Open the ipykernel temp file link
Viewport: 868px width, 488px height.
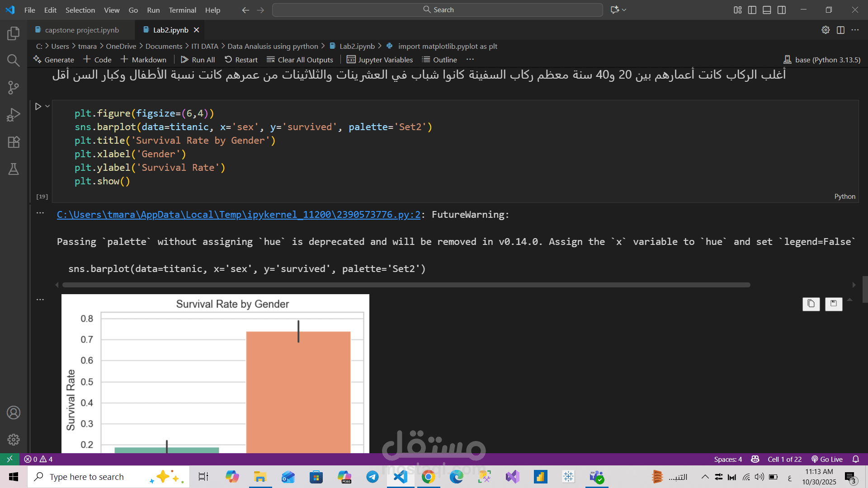pos(238,215)
